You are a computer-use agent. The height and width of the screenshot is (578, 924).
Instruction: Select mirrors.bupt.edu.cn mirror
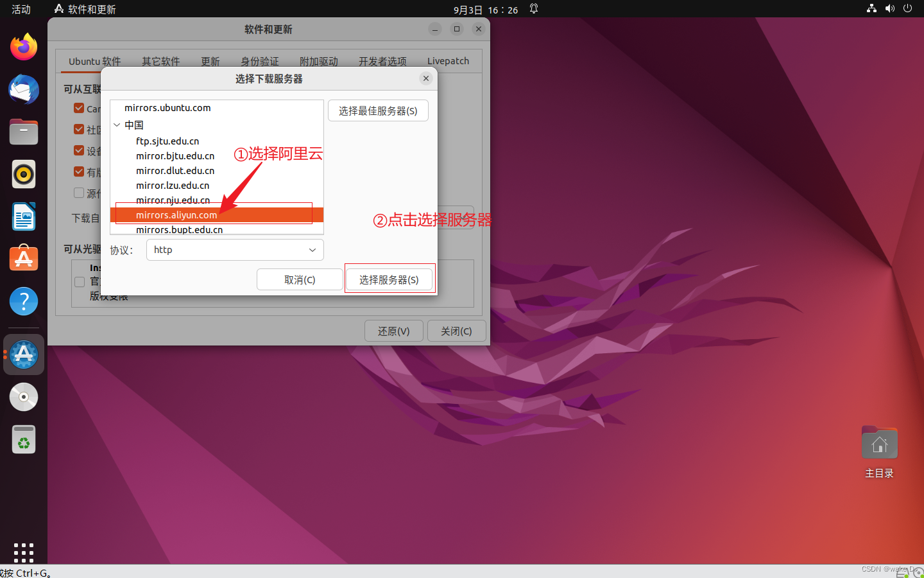[x=217, y=229]
